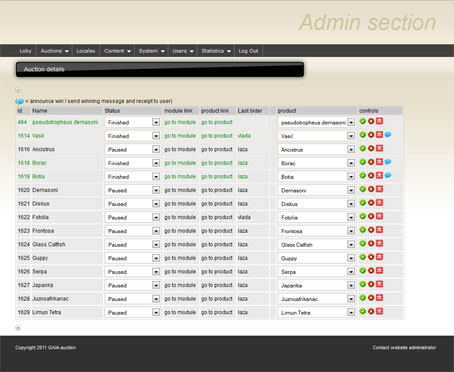Screen dimensions: 454x372
Task: Open the Statistics menu
Action: 216,51
